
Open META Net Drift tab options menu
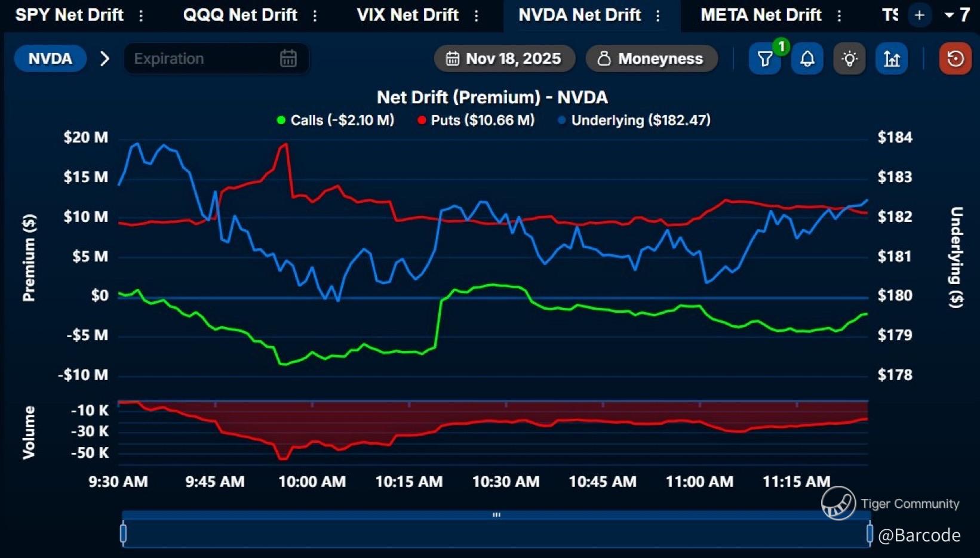click(840, 16)
